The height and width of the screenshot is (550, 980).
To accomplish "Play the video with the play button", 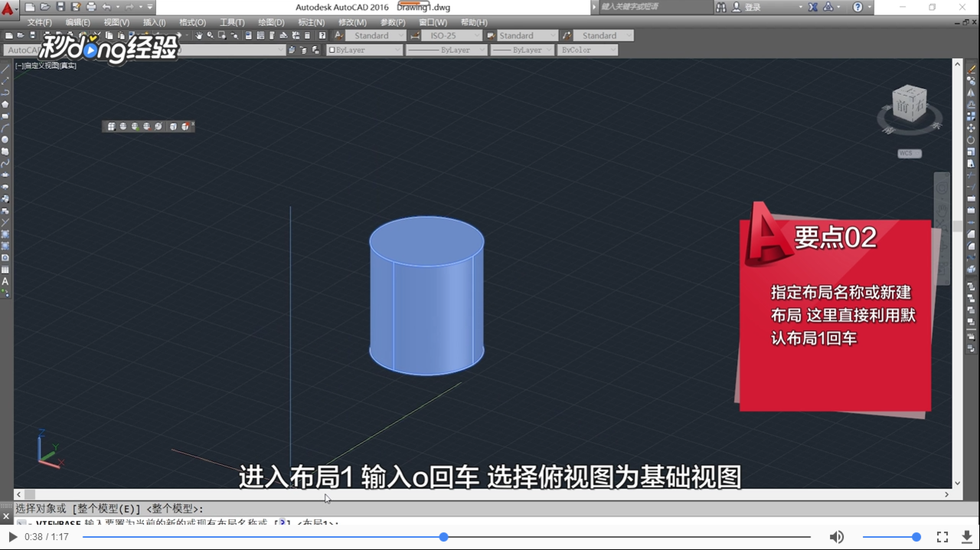I will [x=12, y=537].
